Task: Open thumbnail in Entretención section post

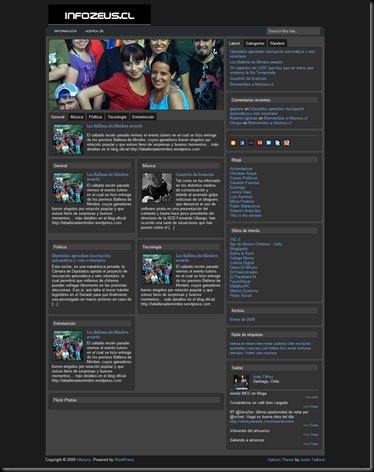Action: pos(68,346)
